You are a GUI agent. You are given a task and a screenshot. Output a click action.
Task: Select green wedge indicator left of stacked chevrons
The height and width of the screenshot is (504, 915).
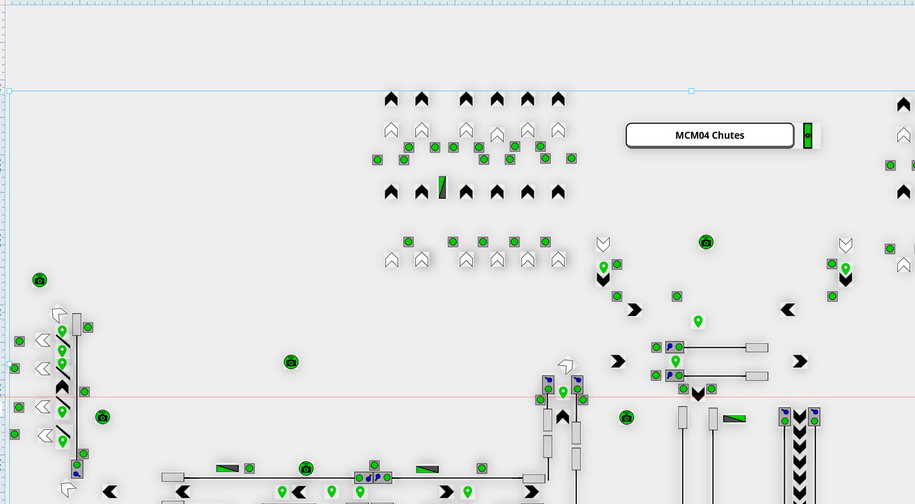coord(735,418)
